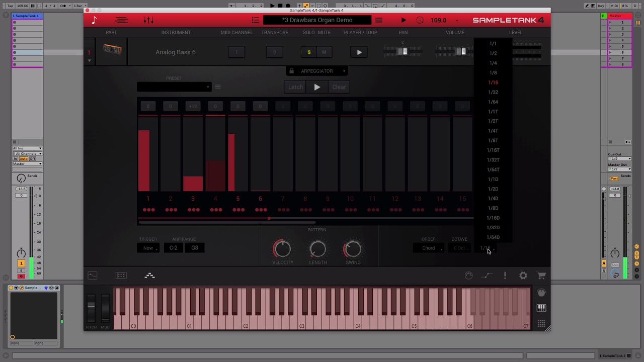Start the arpeggiator play button

point(317,87)
